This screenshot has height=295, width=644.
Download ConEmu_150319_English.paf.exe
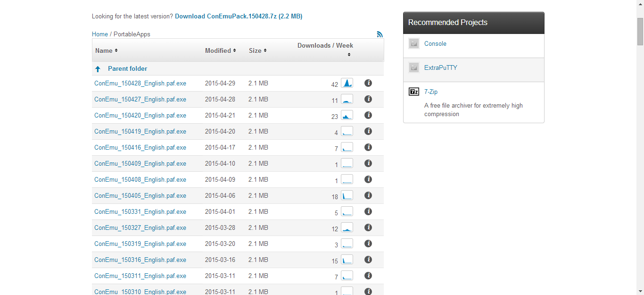click(x=140, y=244)
